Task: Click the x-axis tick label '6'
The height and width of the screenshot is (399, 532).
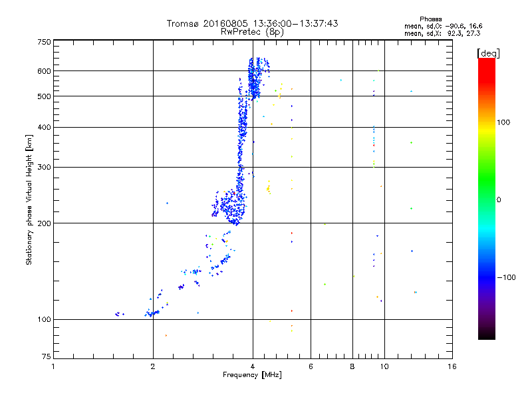Action: (x=311, y=366)
